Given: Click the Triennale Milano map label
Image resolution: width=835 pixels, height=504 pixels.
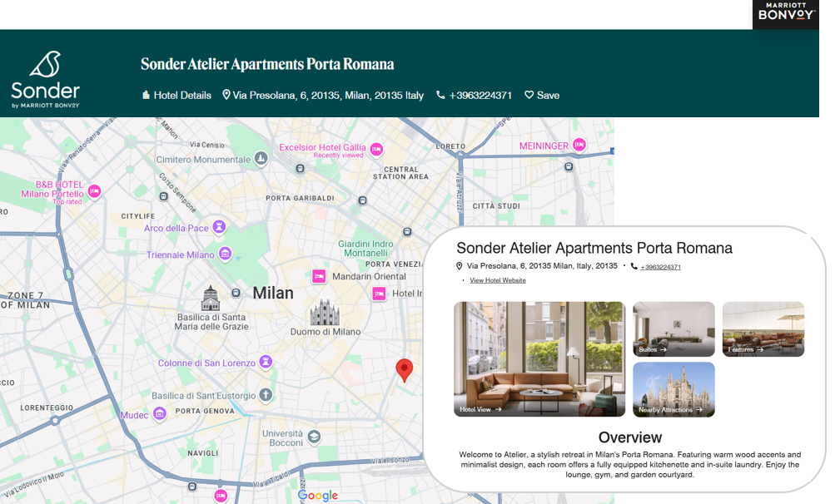Looking at the screenshot, I should click(x=181, y=255).
